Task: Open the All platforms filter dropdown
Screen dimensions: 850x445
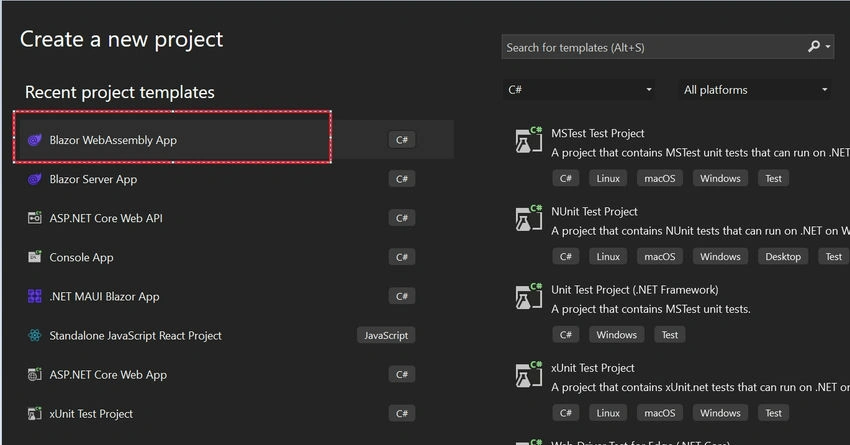Action: (756, 90)
